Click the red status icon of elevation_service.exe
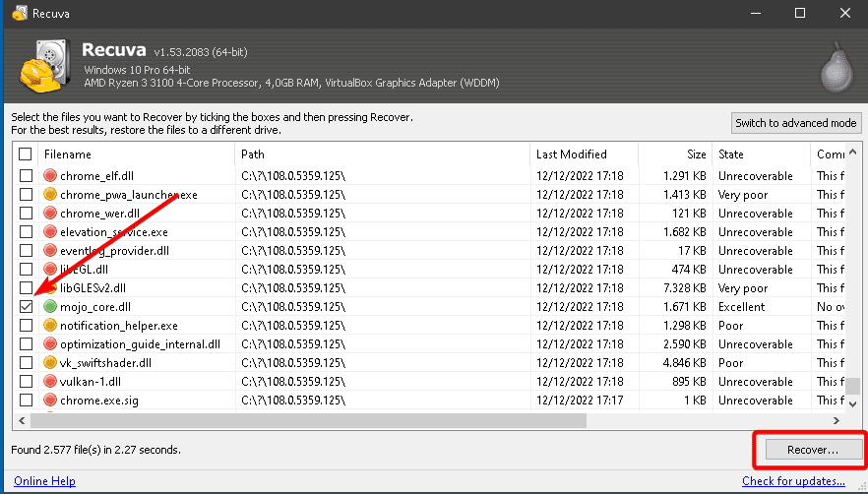Image resolution: width=868 pixels, height=494 pixels. [x=50, y=232]
